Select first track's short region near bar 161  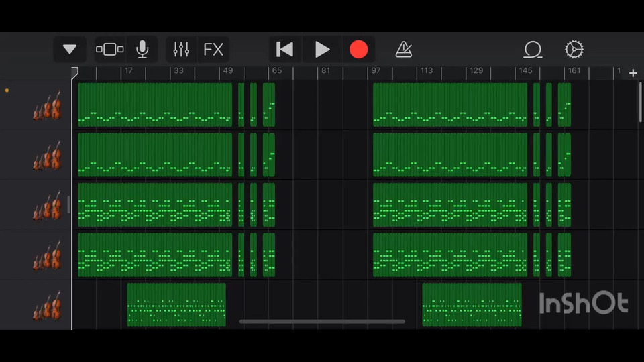564,105
